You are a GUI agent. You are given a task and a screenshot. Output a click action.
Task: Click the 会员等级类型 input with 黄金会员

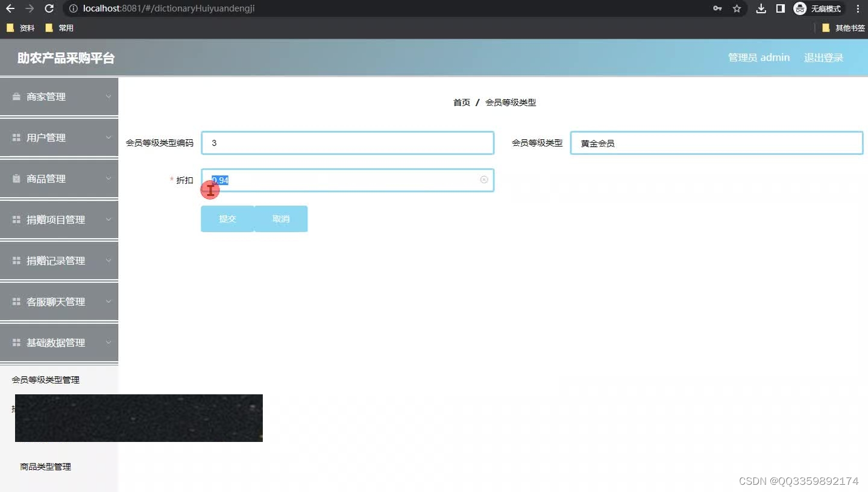coord(717,143)
